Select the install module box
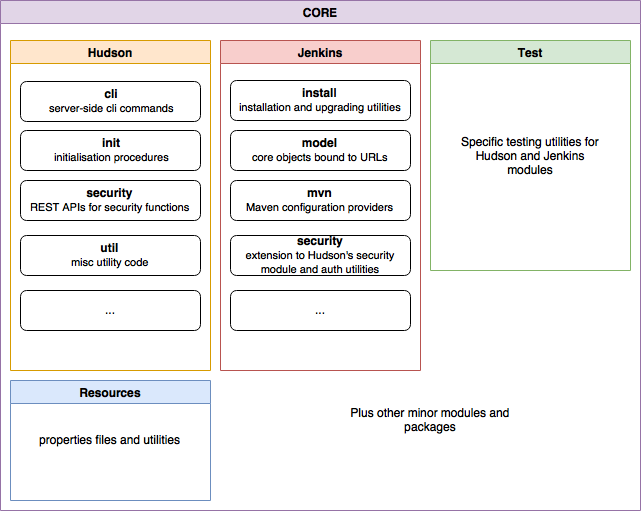 pos(320,100)
